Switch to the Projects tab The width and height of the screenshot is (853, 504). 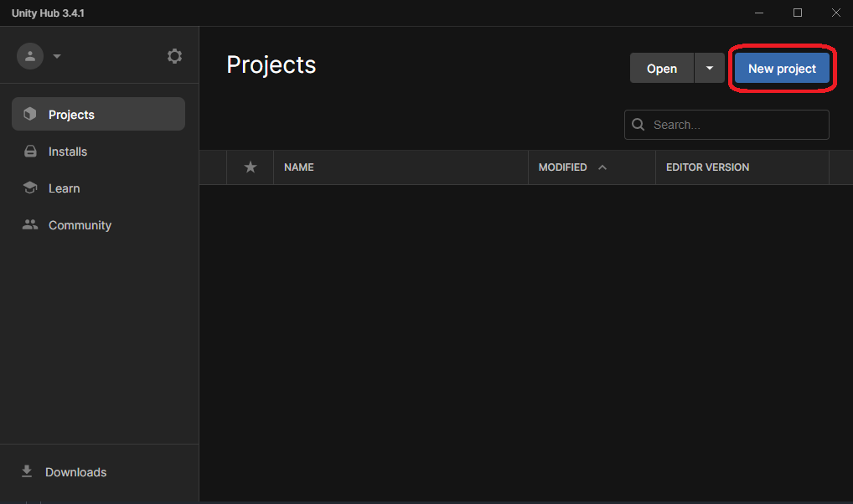click(x=71, y=114)
